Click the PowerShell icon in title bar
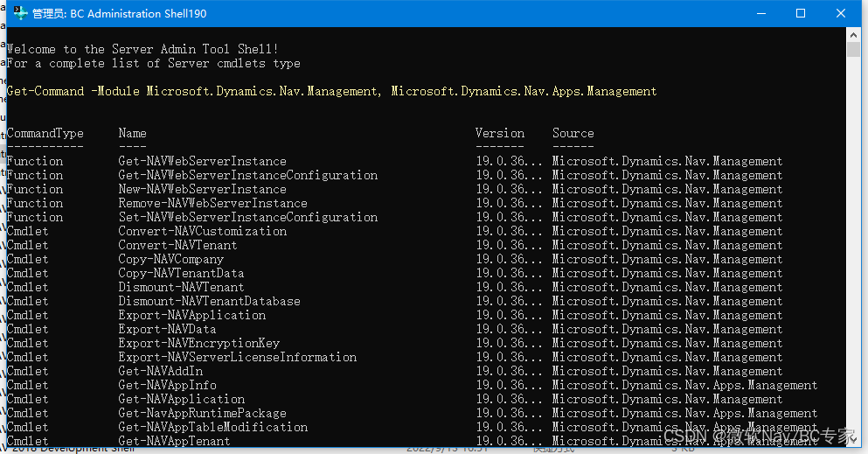This screenshot has width=868, height=454. pyautogui.click(x=20, y=13)
